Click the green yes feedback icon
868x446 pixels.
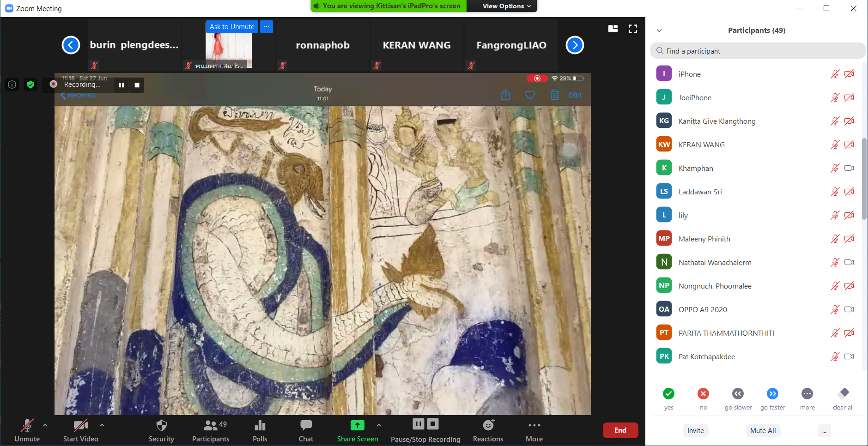pyautogui.click(x=668, y=393)
